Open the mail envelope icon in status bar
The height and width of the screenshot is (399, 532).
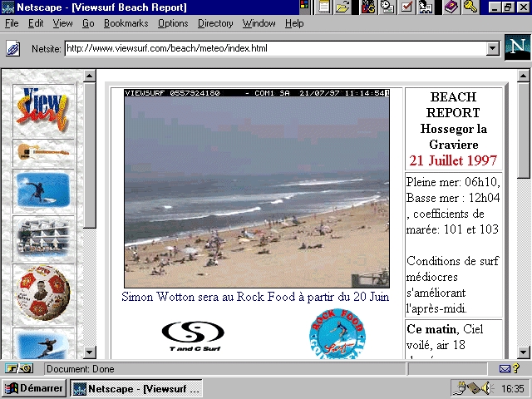(x=505, y=368)
